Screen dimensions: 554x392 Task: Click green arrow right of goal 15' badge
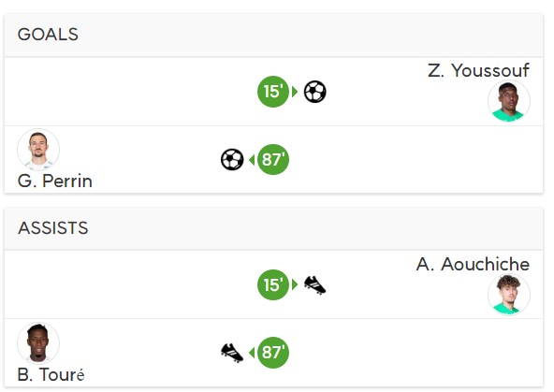pos(295,92)
